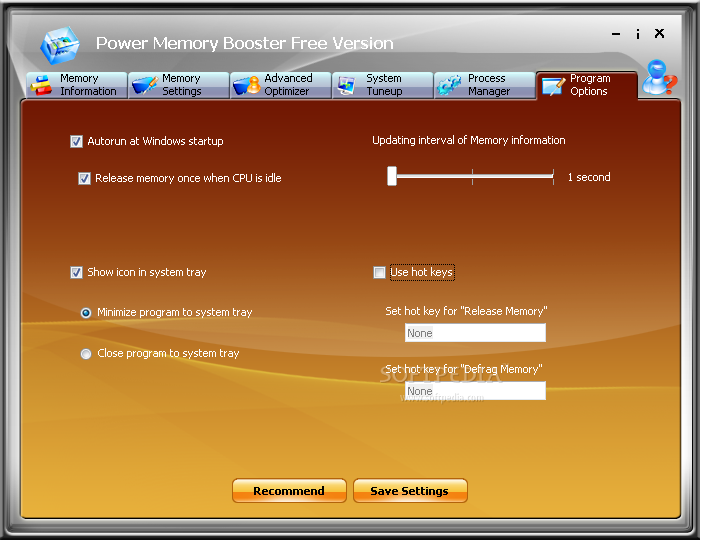Screen dimensions: 701x540
Task: Close the Power Memory Booster window
Action: coord(659,34)
